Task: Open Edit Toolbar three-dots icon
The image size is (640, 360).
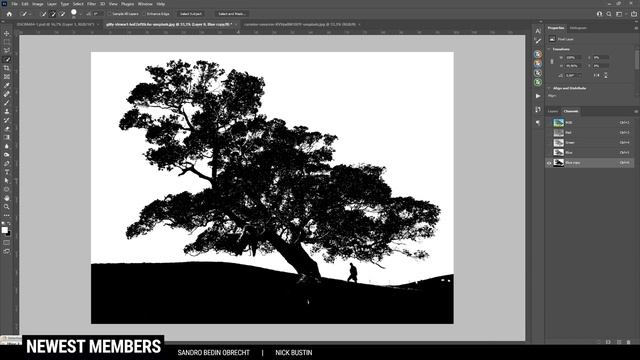Action: [7, 215]
